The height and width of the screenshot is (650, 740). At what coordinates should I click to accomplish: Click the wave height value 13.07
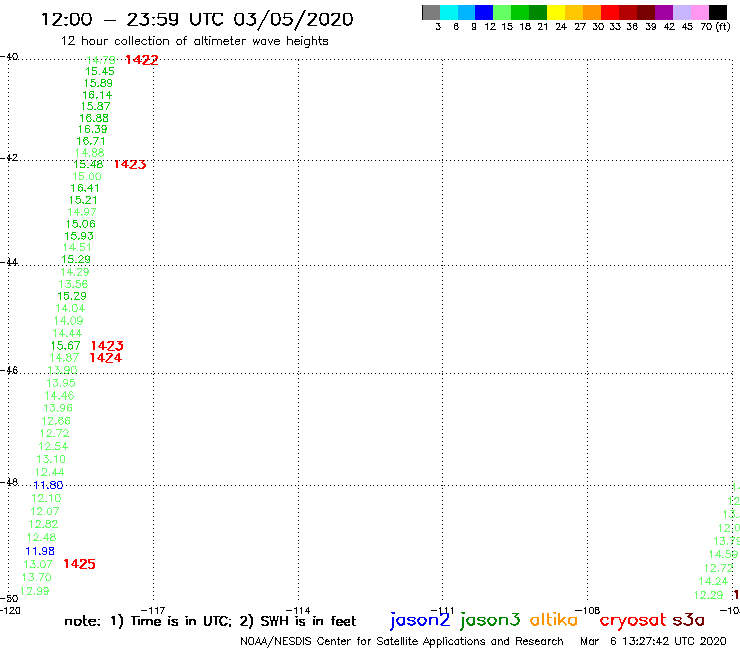[x=38, y=564]
